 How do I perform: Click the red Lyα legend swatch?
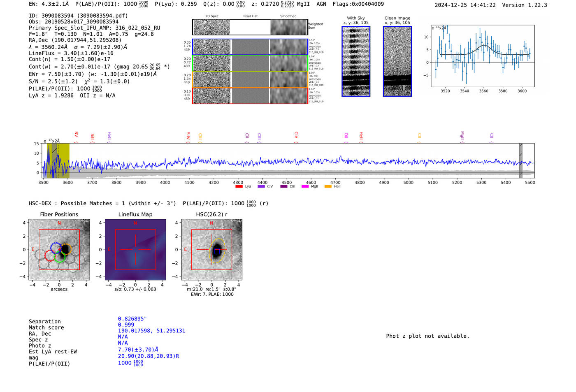tap(239, 187)
